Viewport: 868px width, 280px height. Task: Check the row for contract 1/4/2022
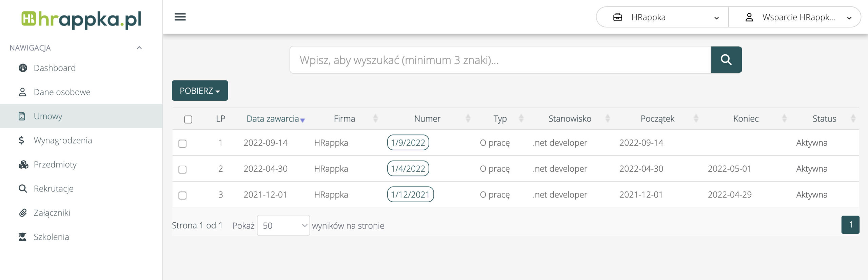tap(182, 169)
